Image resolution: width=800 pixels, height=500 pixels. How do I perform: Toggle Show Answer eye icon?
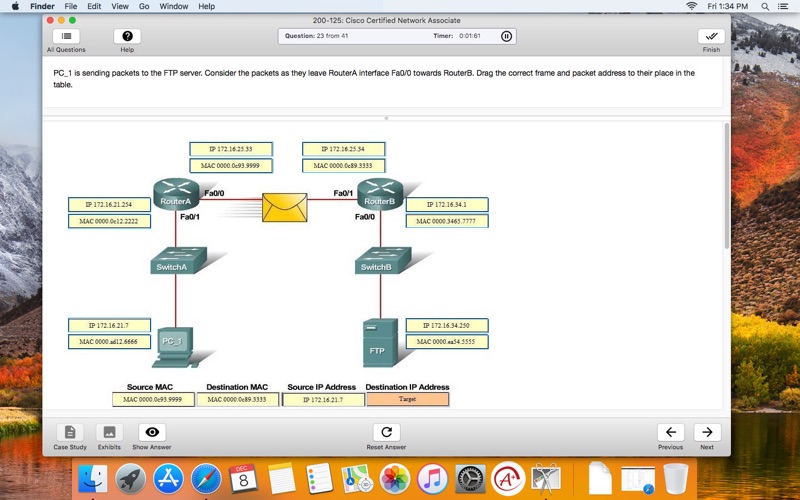point(152,432)
